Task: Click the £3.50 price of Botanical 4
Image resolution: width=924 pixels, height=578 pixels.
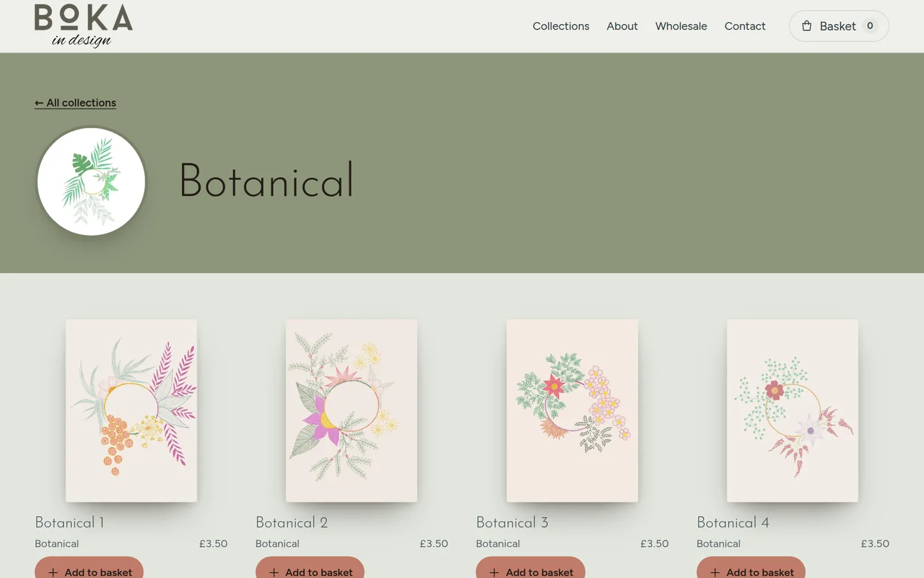Action: [875, 543]
